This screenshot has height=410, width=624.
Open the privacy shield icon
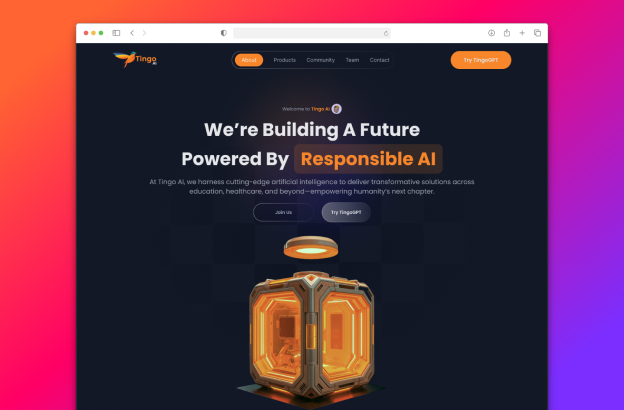tap(224, 33)
